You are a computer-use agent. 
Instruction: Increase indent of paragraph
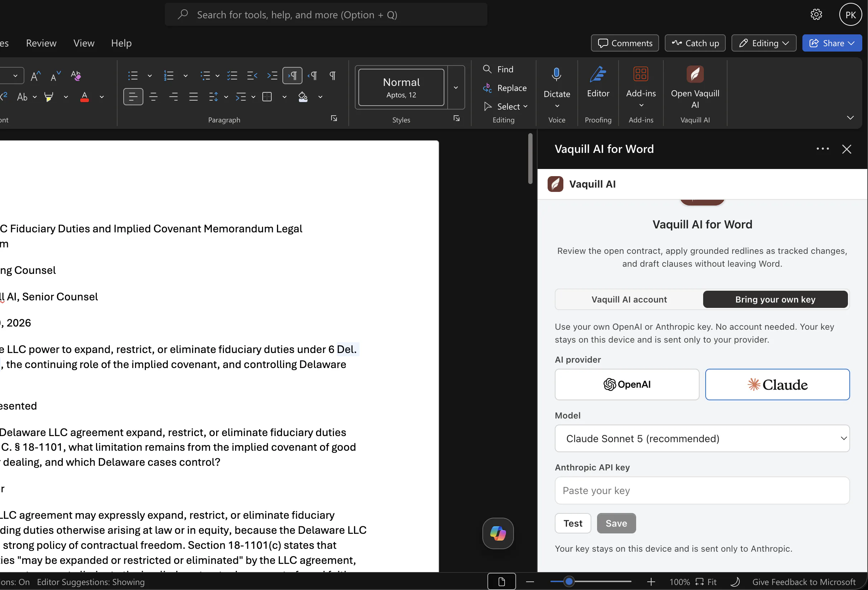272,76
